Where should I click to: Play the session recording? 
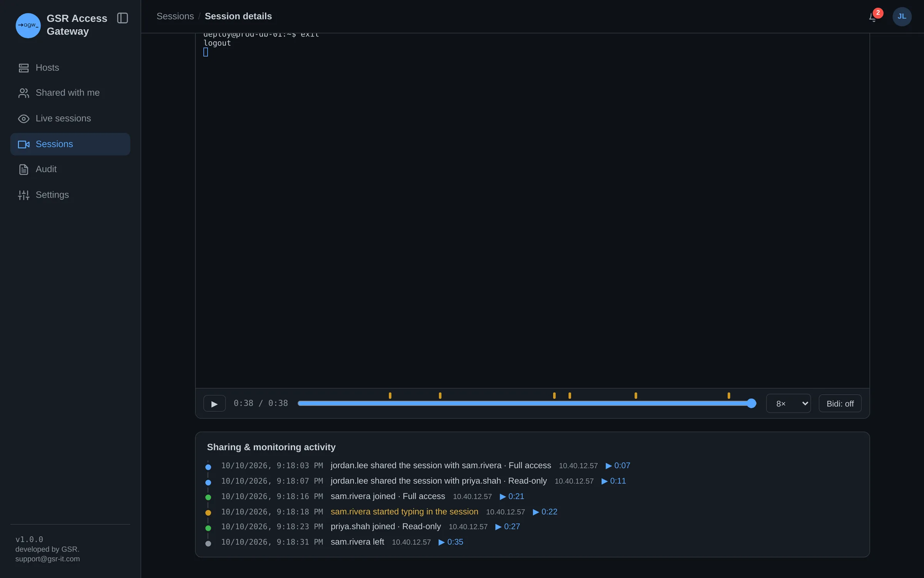214,403
